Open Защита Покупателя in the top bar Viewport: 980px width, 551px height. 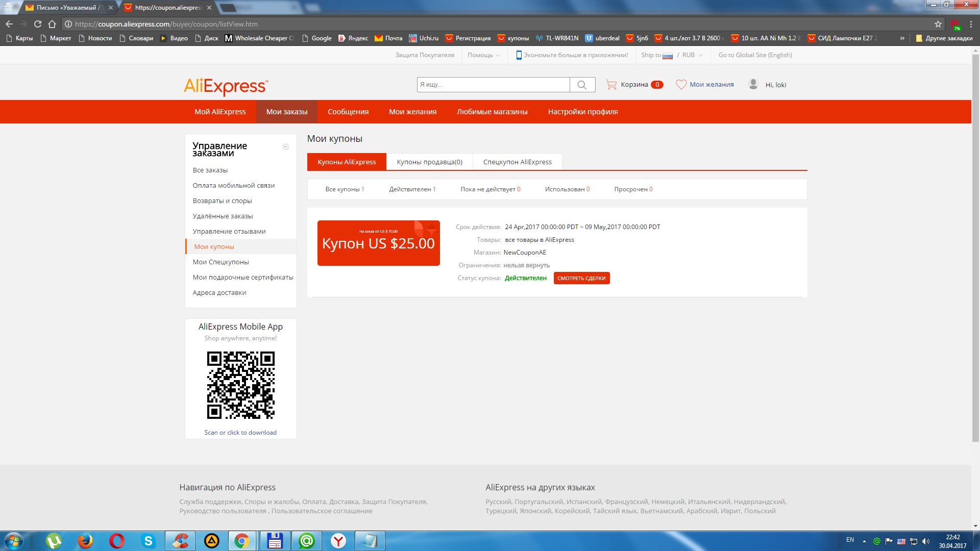coord(425,55)
